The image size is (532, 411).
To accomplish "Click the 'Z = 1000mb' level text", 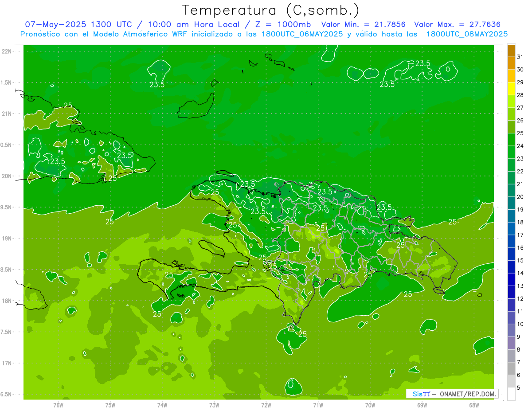I will click(x=283, y=24).
